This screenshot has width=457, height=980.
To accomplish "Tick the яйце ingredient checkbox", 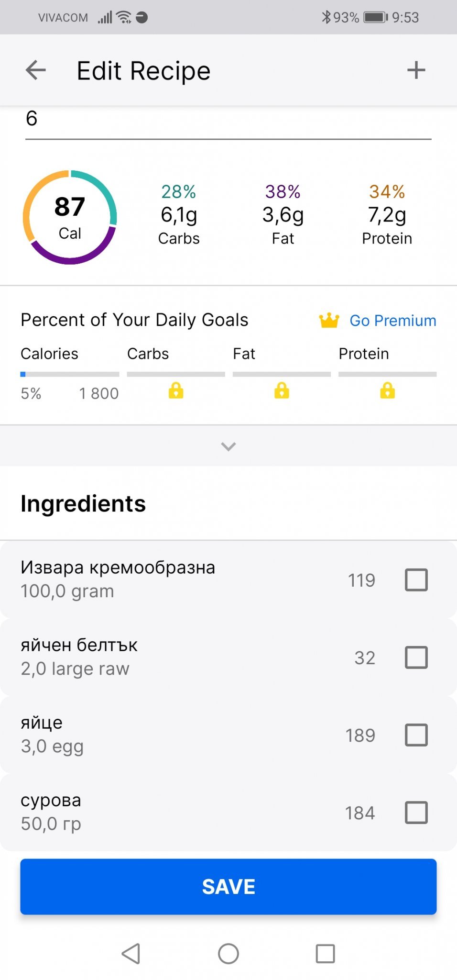I will 416,735.
